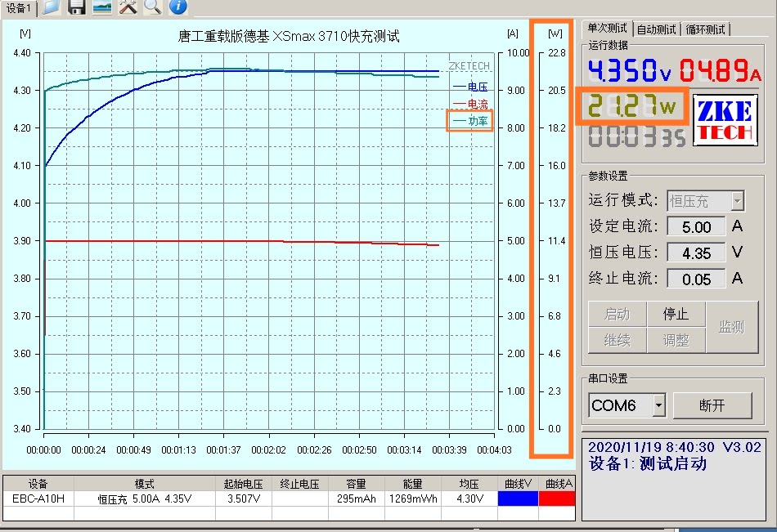Switch to the 自动测试 tab
The image size is (777, 532).
click(657, 29)
